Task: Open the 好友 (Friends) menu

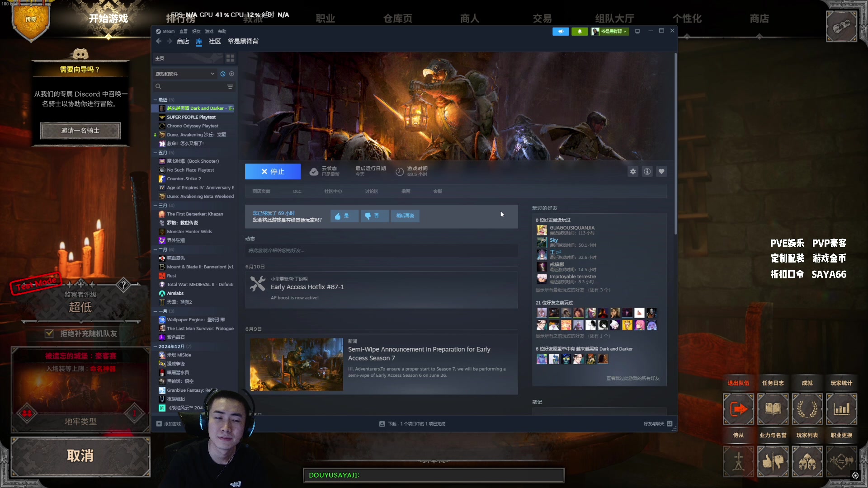Action: tap(196, 31)
